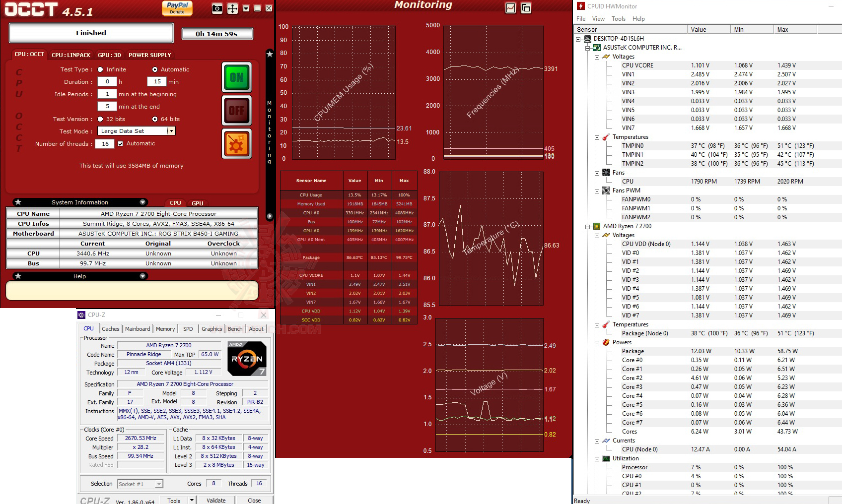842x504 pixels.
Task: Choose the 64 bits test version
Action: [155, 119]
